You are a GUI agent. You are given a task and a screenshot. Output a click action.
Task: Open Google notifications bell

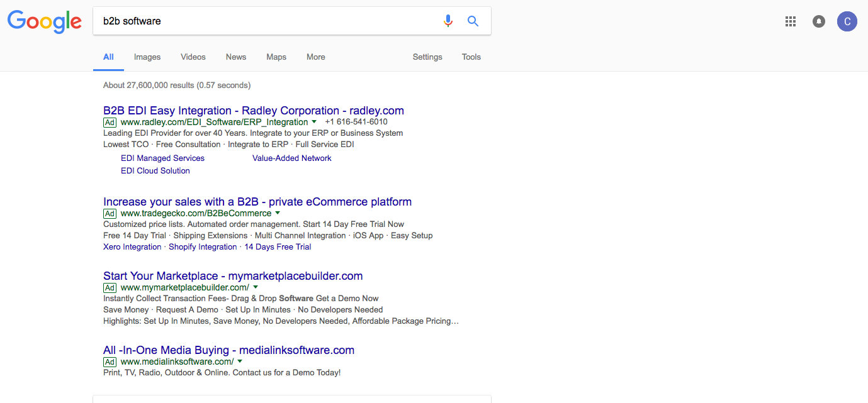[x=818, y=21]
